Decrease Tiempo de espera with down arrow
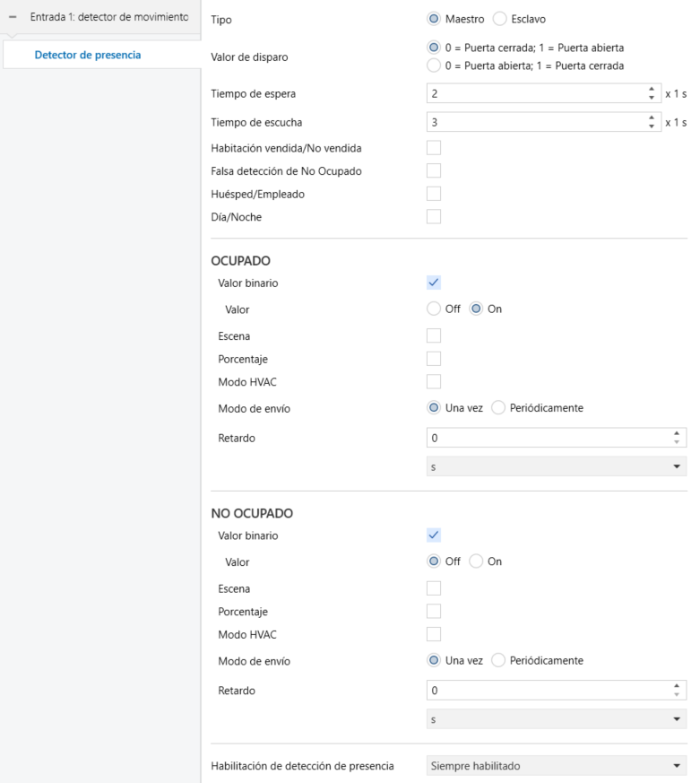 (x=652, y=98)
